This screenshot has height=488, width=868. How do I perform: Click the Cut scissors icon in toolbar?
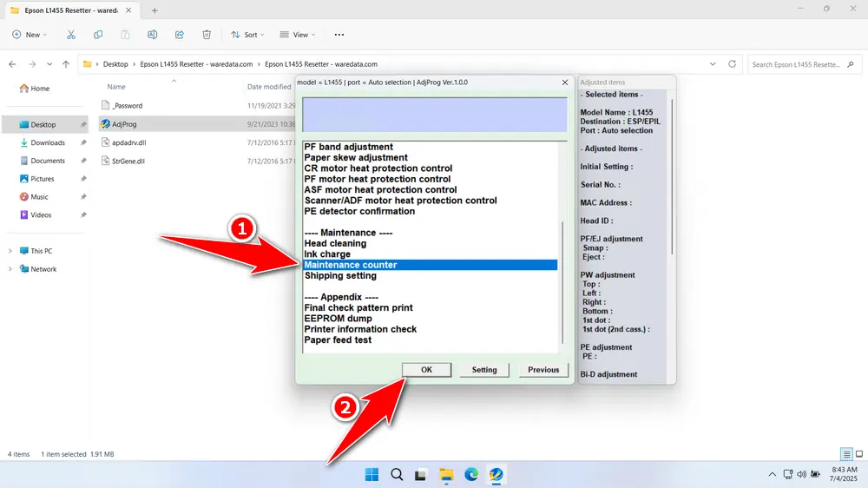click(x=71, y=35)
